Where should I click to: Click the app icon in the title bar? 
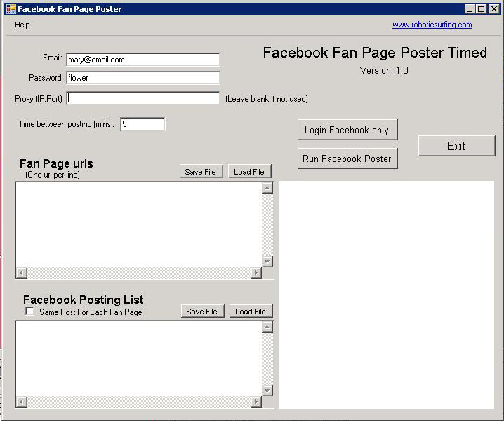(11, 9)
